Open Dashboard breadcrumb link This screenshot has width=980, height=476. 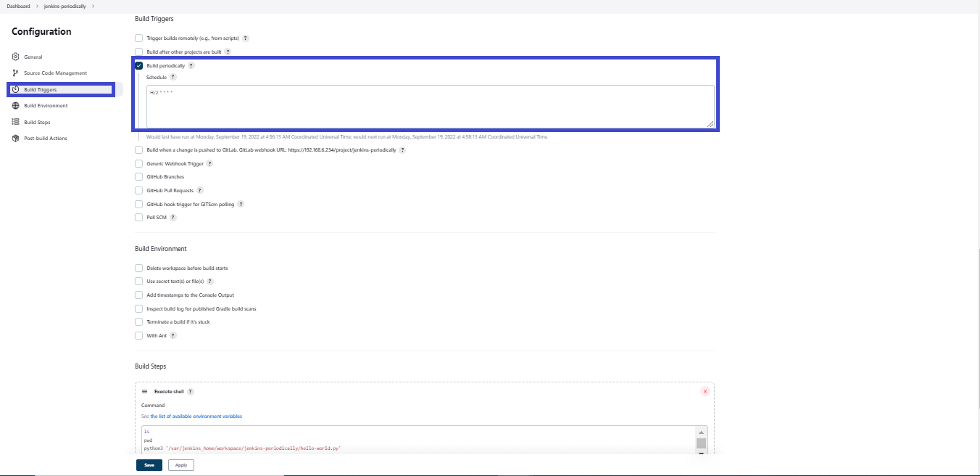pyautogui.click(x=19, y=6)
